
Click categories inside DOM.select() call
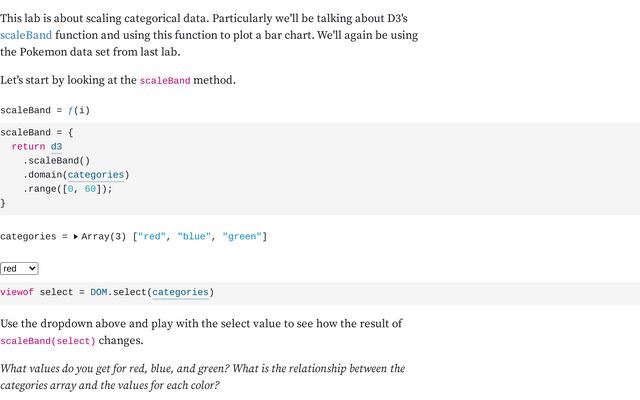(180, 292)
